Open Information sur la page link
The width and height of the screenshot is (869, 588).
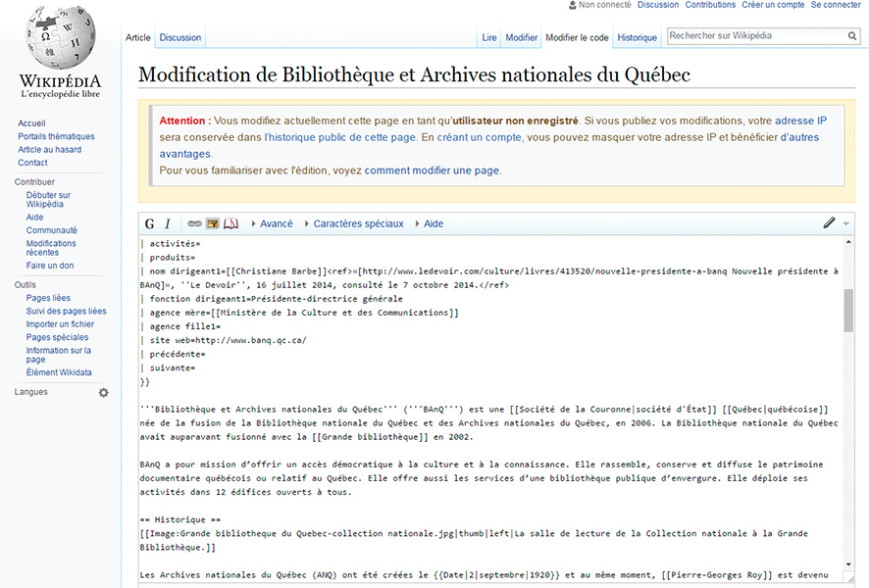pyautogui.click(x=58, y=355)
